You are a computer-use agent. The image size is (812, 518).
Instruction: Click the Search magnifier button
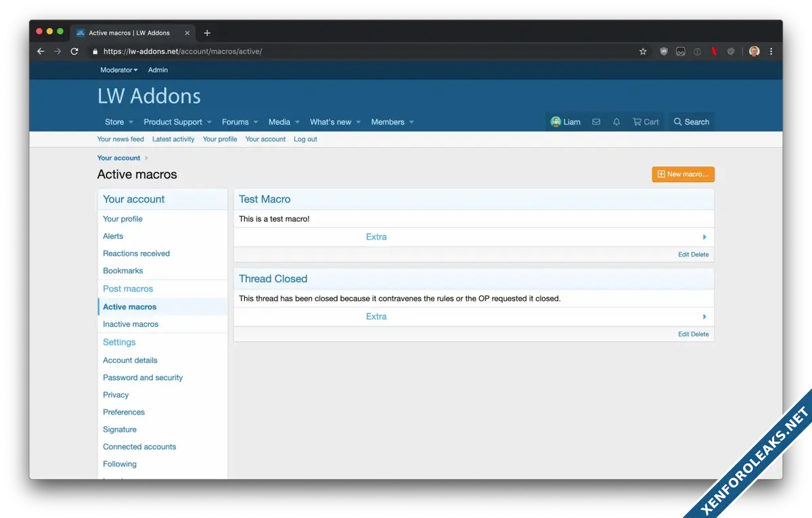click(691, 122)
